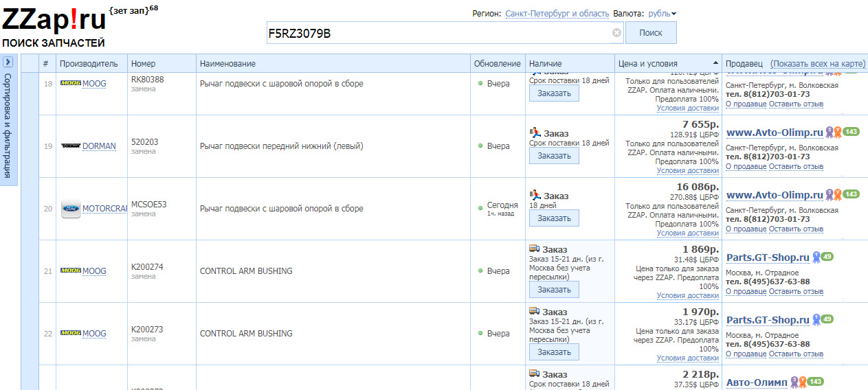The height and width of the screenshot is (390, 868).
Task: Open Условия доставки link in row 21
Action: [687, 295]
